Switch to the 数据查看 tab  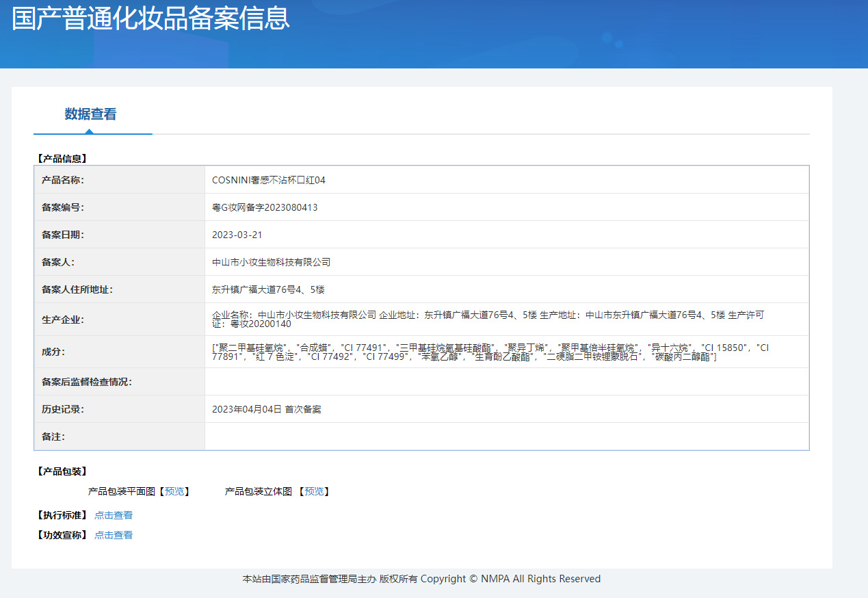pyautogui.click(x=92, y=114)
